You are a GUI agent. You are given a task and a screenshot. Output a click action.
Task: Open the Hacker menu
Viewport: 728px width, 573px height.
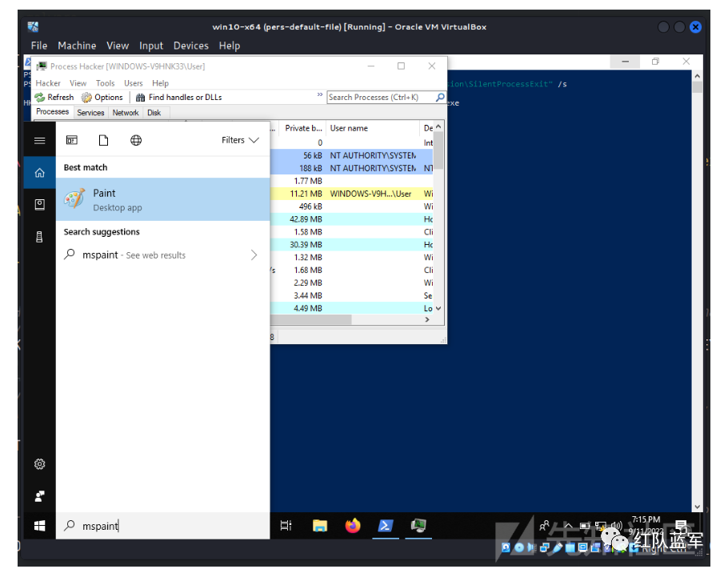pyautogui.click(x=48, y=83)
